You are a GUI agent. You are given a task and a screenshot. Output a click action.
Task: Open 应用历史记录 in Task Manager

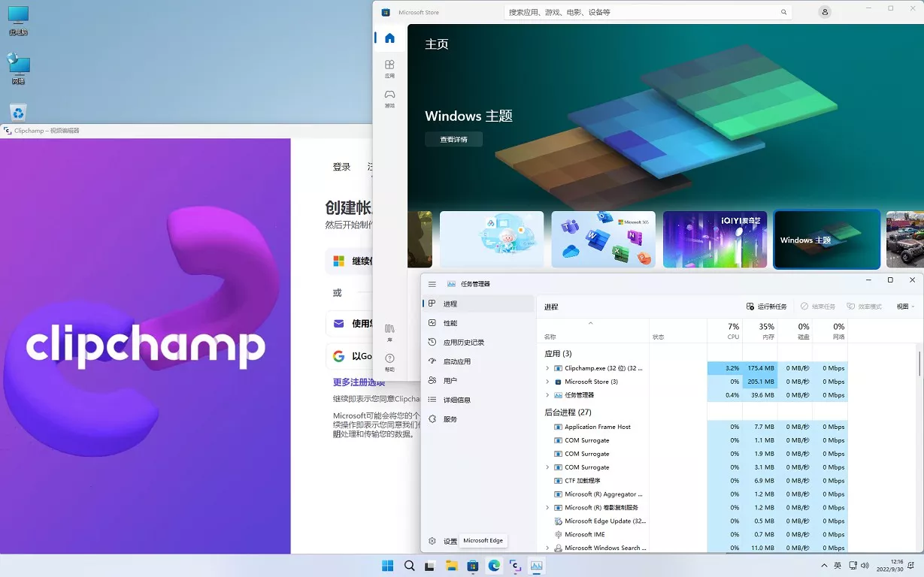478,342
